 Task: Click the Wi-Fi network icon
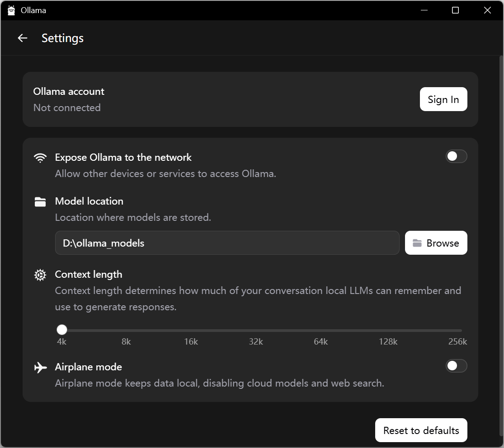(40, 158)
